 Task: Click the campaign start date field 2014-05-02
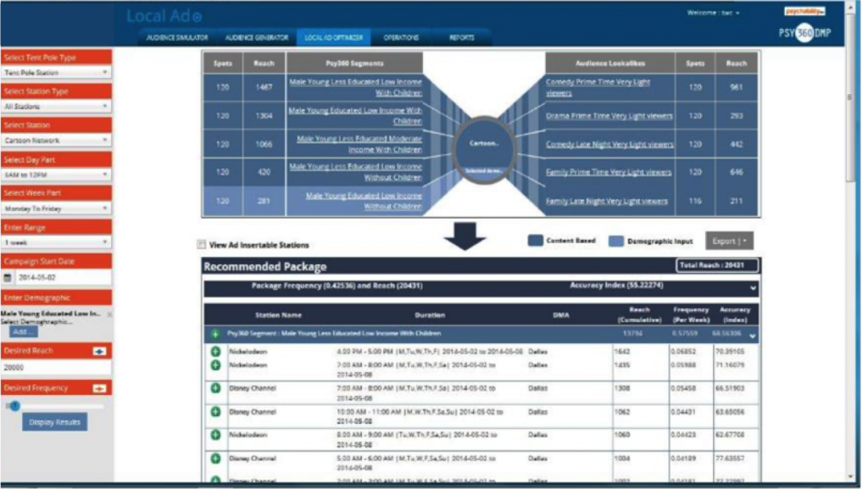click(x=63, y=278)
